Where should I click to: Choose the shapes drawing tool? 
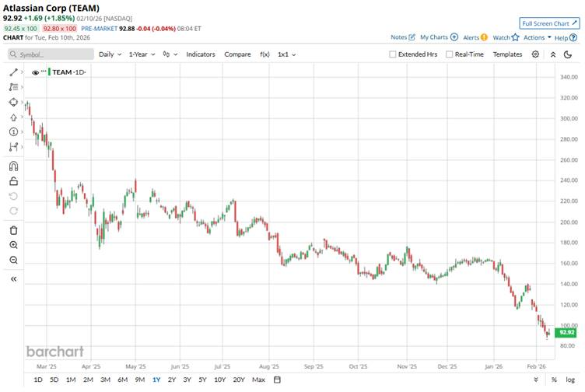(13, 102)
